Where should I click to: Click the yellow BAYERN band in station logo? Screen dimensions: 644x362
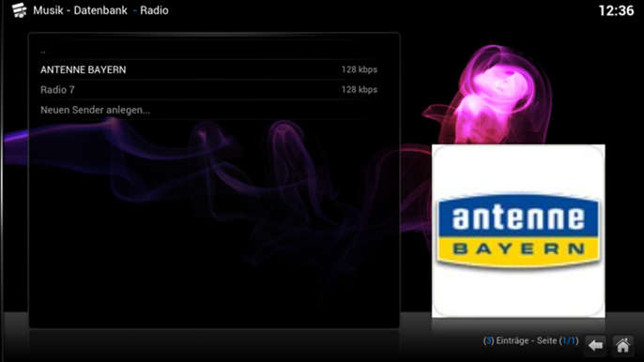[x=518, y=249]
